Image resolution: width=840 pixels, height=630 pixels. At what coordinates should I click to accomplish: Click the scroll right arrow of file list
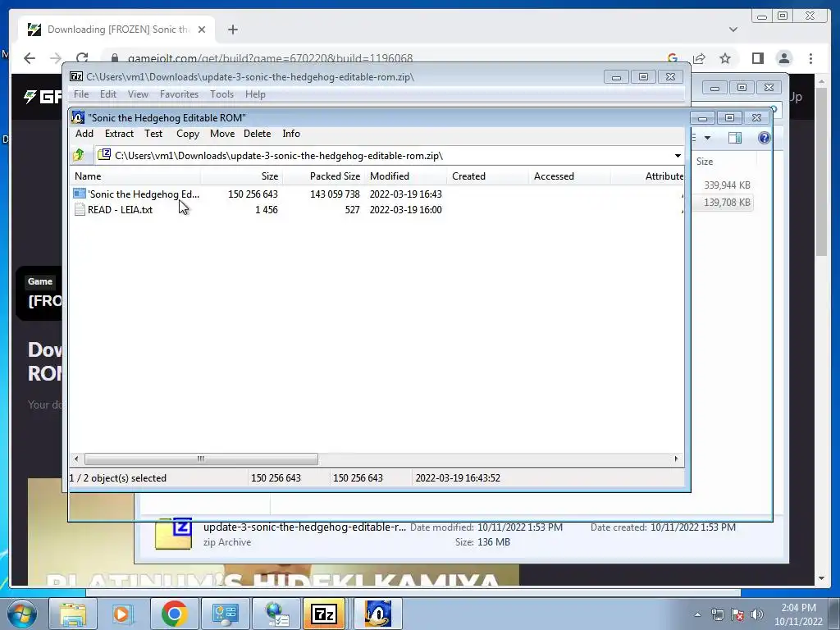[676, 459]
